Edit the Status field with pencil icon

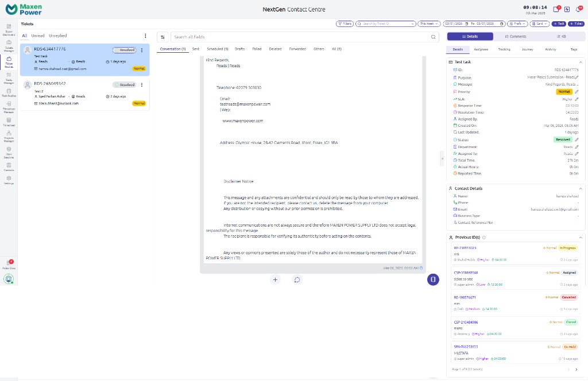point(577,139)
